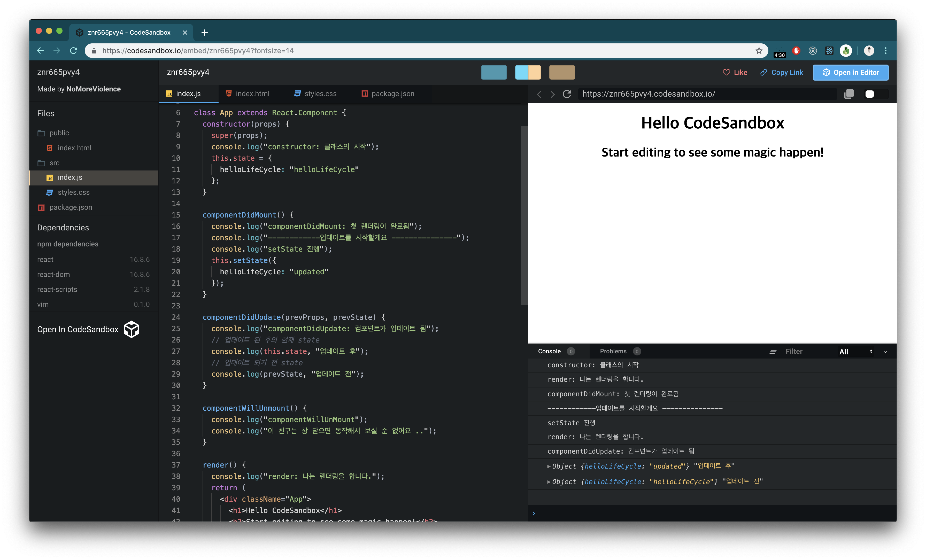Click the heart Like icon
Image resolution: width=926 pixels, height=560 pixels.
tap(726, 73)
